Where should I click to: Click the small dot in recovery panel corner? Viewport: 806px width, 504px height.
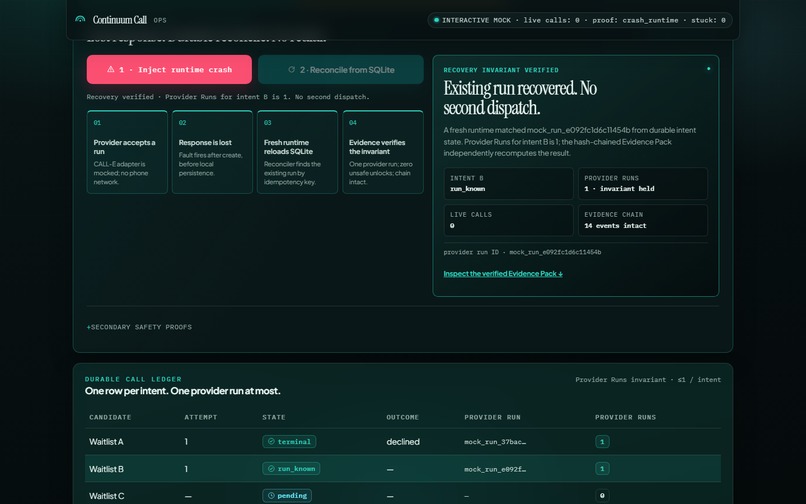coord(708,68)
